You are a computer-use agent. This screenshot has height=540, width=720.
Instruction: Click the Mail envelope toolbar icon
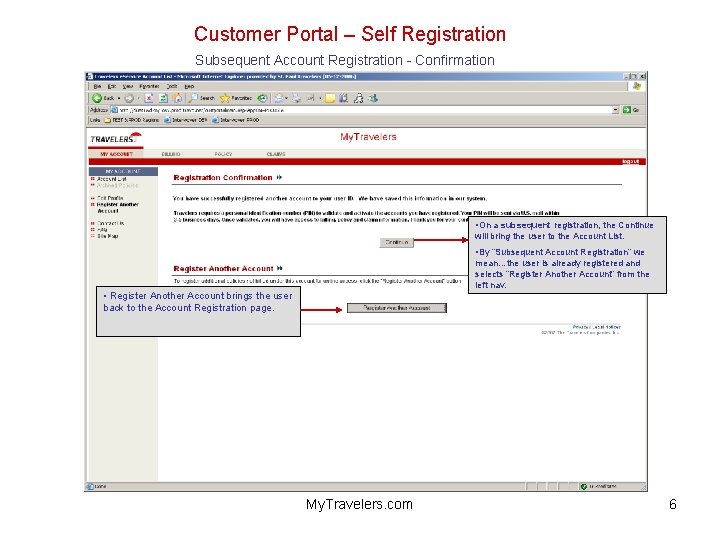tap(279, 98)
